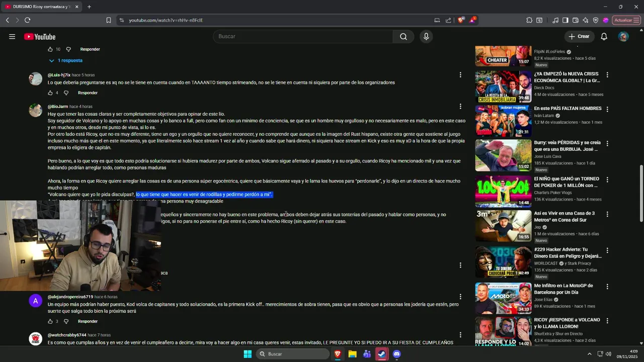The image size is (644, 362).
Task: Show hidden system tray icons chevron
Action: tap(590, 354)
